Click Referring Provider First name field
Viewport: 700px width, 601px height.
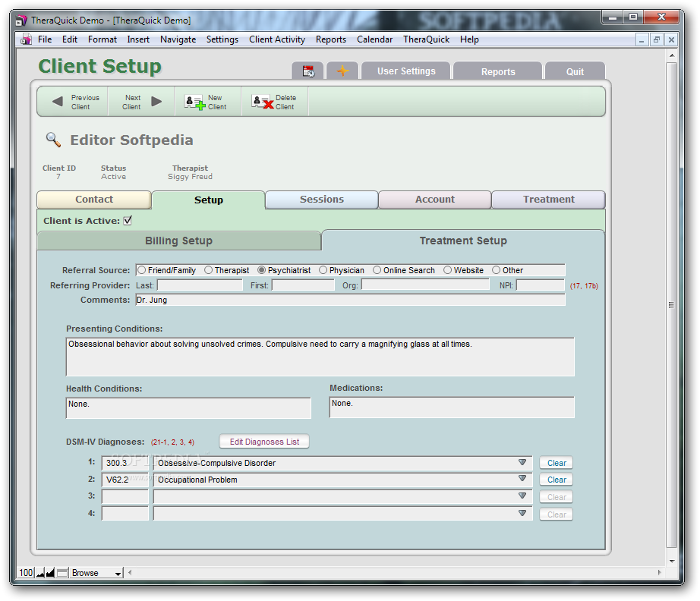coord(303,285)
